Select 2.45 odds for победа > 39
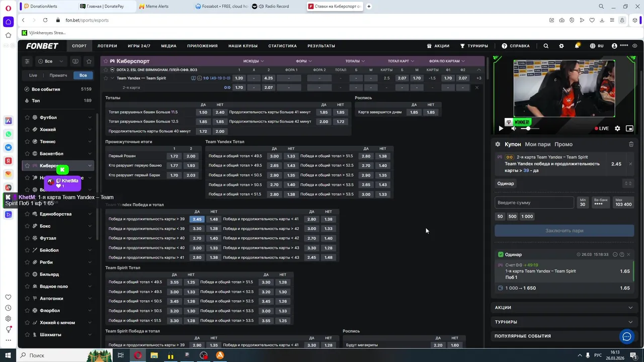644x362 pixels. 197,219
